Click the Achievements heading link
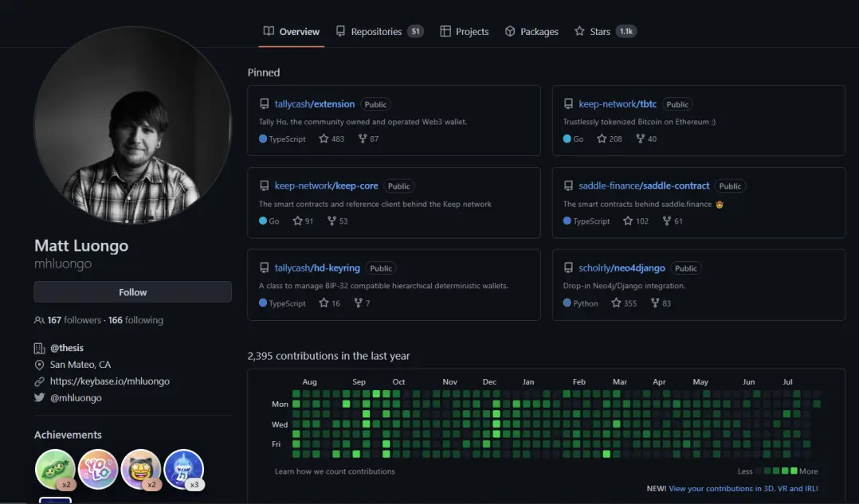Image resolution: width=859 pixels, height=504 pixels. point(68,435)
